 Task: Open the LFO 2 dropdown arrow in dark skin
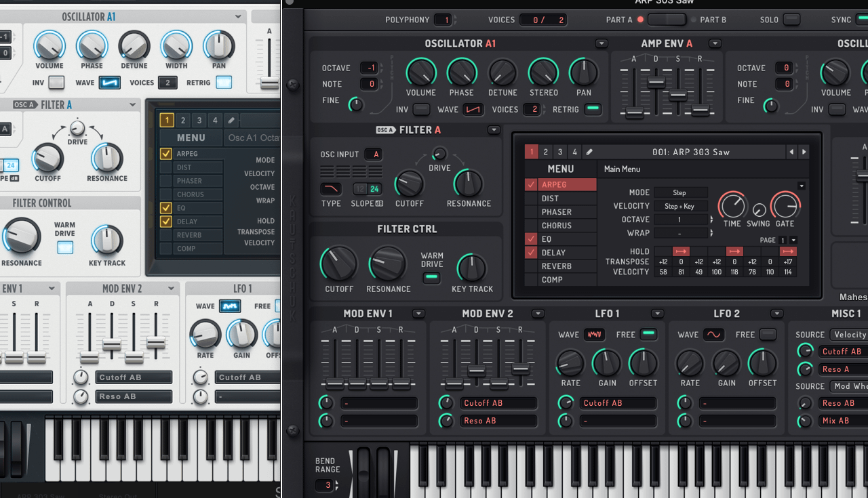(x=776, y=313)
